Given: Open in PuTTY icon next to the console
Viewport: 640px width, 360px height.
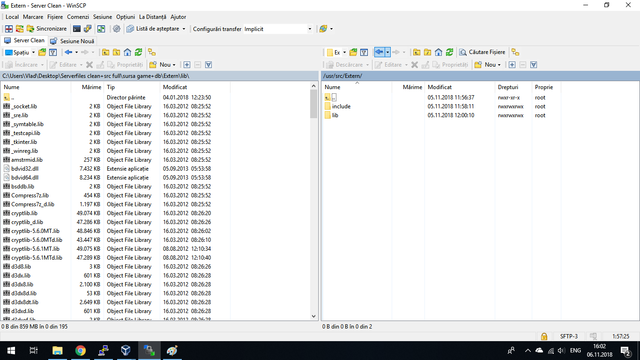Looking at the screenshot, I should tap(87, 29).
